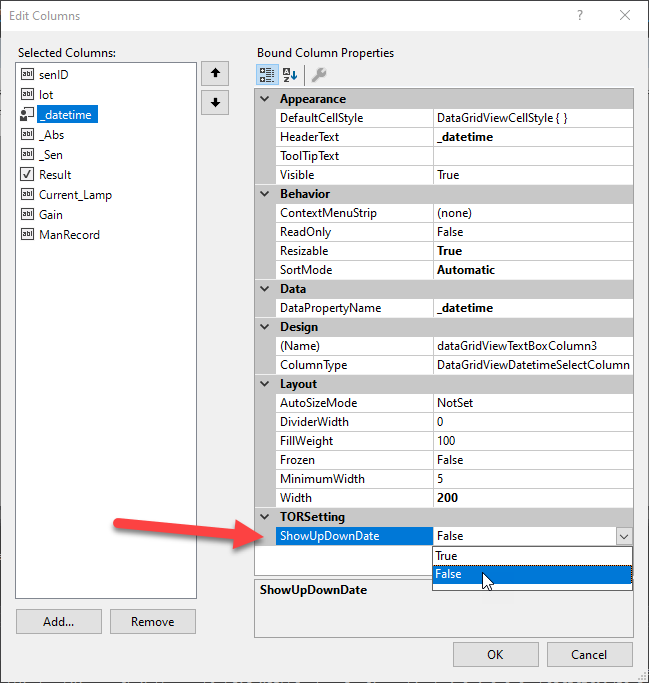Click the FillWeight value 100
This screenshot has width=649, height=683.
click(533, 441)
